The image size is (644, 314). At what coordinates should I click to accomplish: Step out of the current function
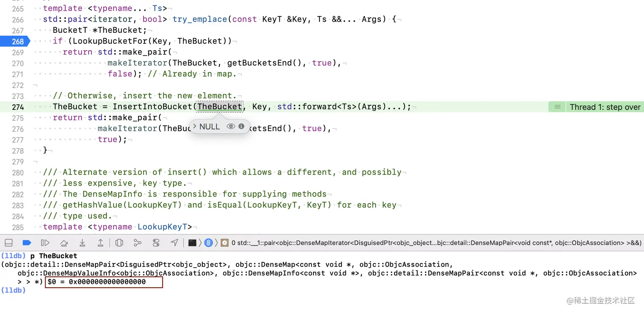(x=101, y=243)
